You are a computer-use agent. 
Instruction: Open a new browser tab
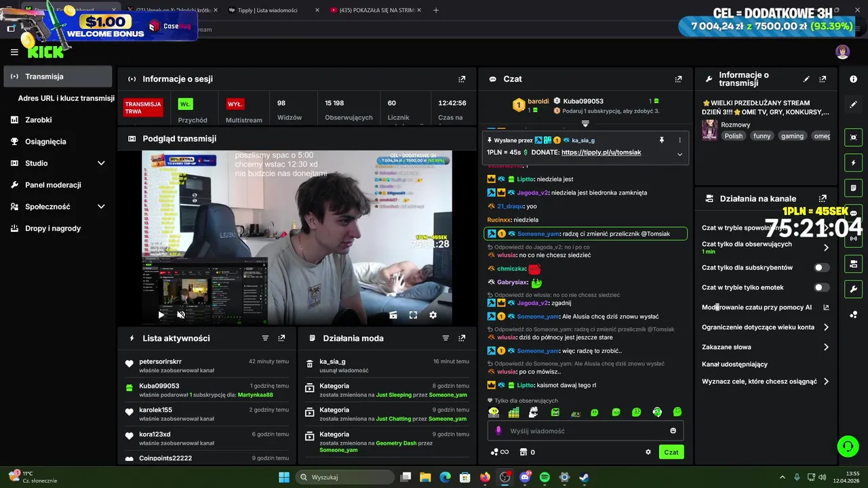(x=436, y=10)
